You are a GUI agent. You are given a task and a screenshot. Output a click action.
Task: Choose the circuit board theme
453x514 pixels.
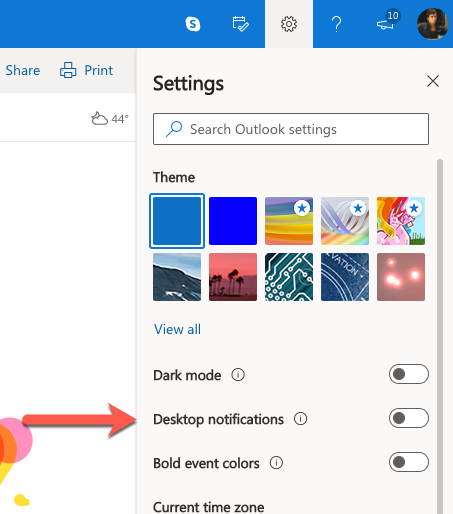(x=289, y=277)
